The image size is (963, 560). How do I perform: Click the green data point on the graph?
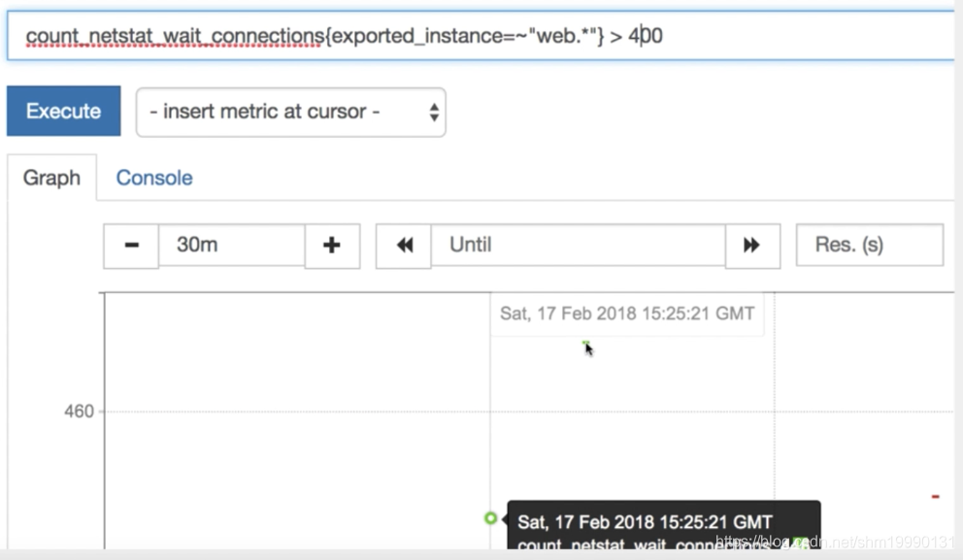[490, 518]
